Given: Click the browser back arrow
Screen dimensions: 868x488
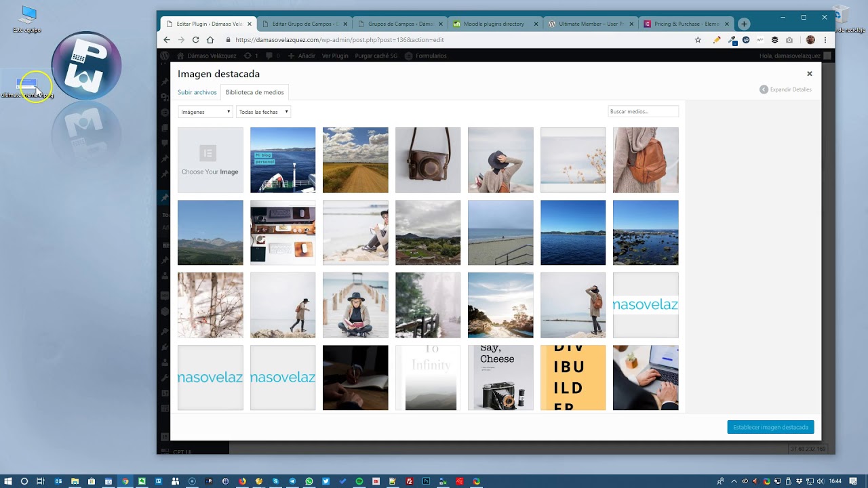Looking at the screenshot, I should click(x=167, y=40).
